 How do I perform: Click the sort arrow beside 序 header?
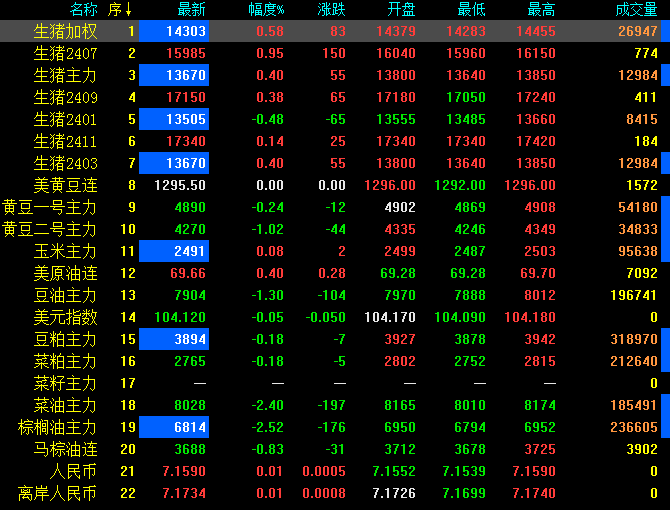click(128, 10)
